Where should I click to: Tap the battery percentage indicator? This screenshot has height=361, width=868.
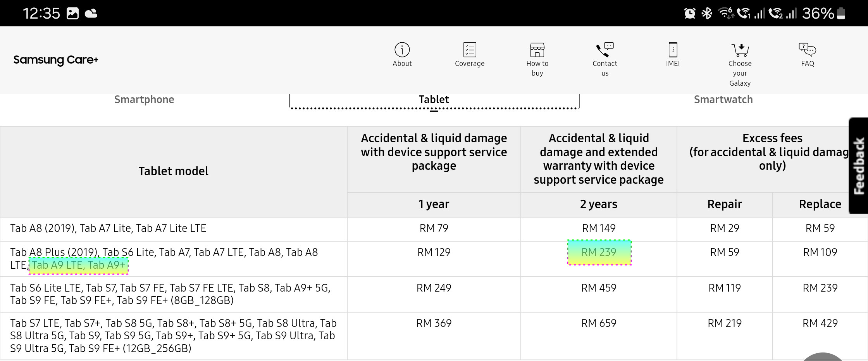coord(818,14)
